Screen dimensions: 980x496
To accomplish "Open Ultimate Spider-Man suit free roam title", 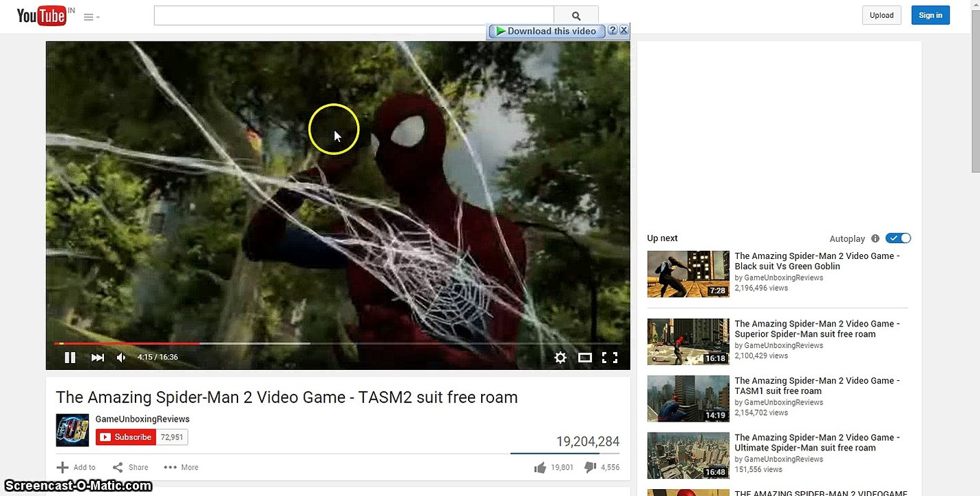I will click(x=817, y=442).
